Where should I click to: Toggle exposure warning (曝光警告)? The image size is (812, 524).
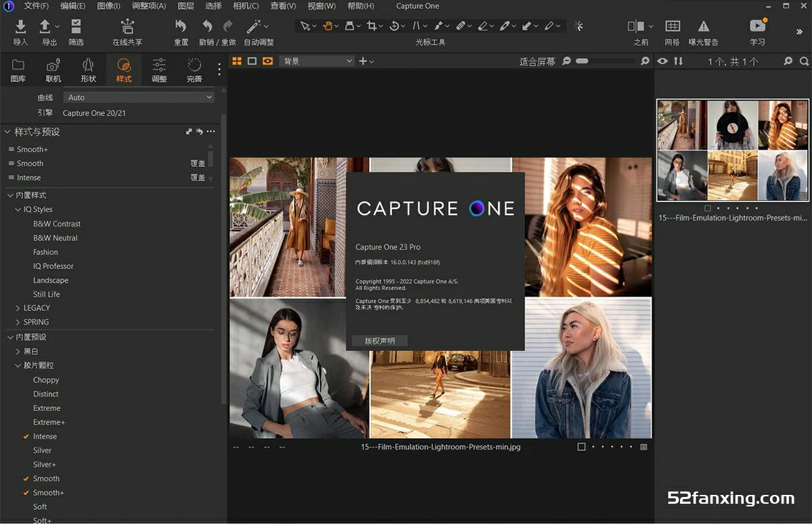click(x=704, y=26)
